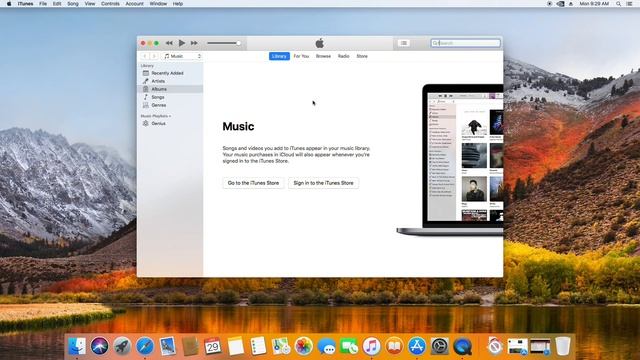The width and height of the screenshot is (640, 360).
Task: Open Notes from the Dock
Action: [236, 347]
